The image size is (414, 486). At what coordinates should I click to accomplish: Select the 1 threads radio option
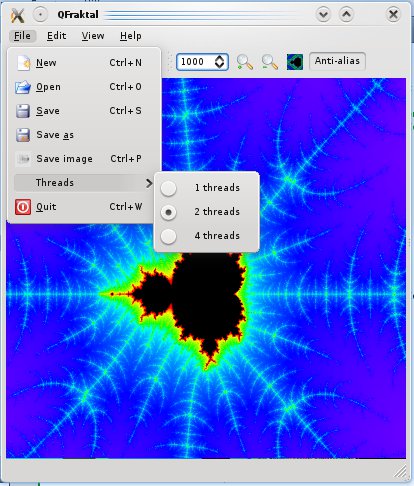point(168,188)
